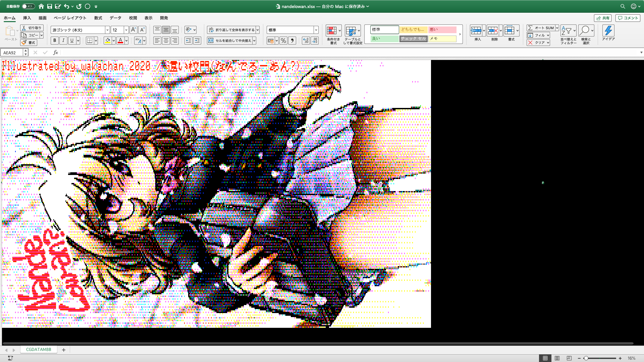Open the font name dropdown
The image size is (644, 362).
click(107, 30)
